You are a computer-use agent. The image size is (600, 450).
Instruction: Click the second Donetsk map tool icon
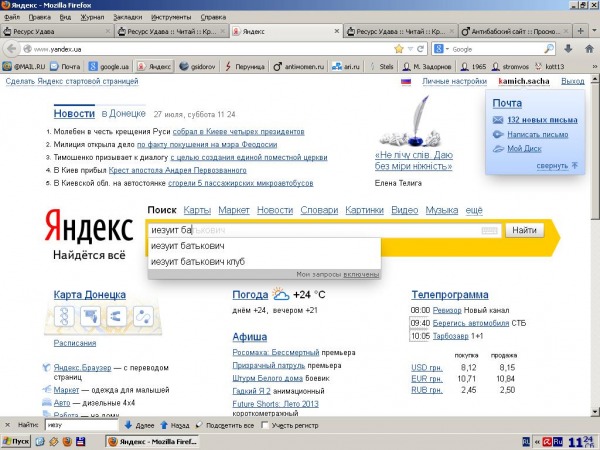point(90,316)
